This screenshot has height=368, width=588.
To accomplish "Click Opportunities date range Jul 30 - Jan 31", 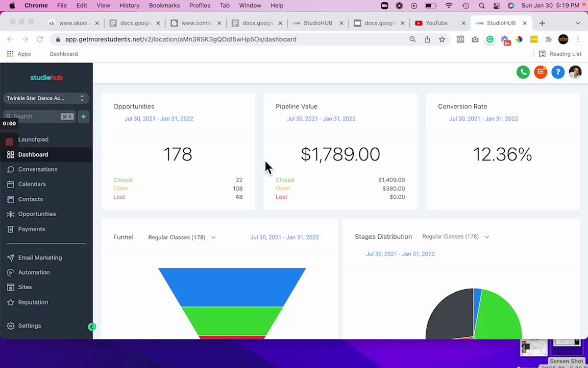I will pyautogui.click(x=159, y=119).
